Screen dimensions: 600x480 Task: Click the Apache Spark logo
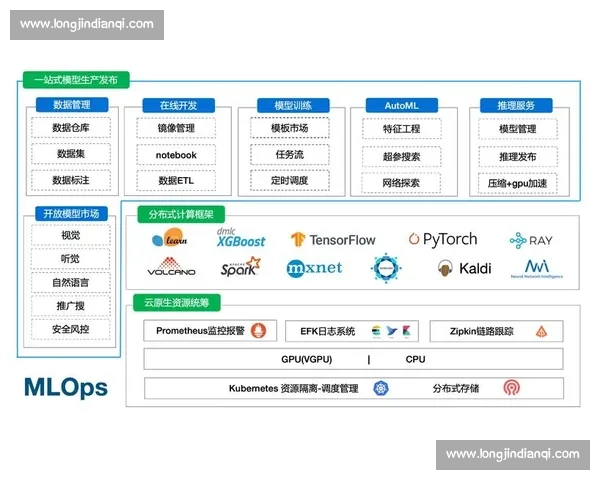click(241, 267)
